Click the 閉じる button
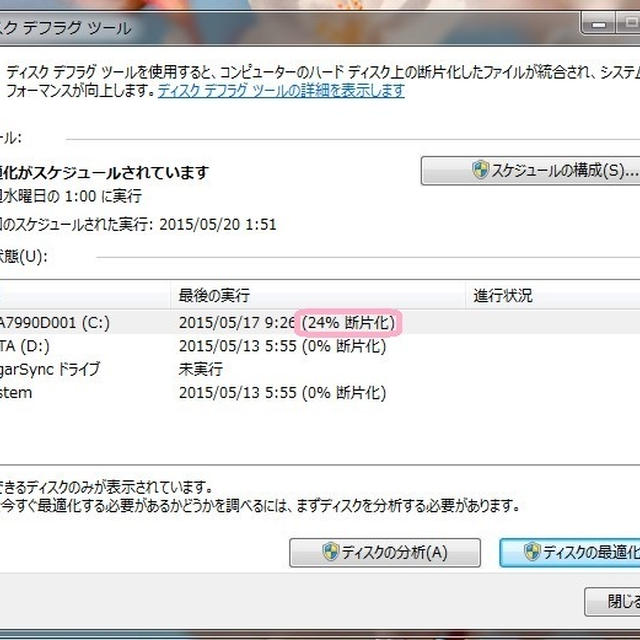Image resolution: width=640 pixels, height=640 pixels. [x=612, y=602]
